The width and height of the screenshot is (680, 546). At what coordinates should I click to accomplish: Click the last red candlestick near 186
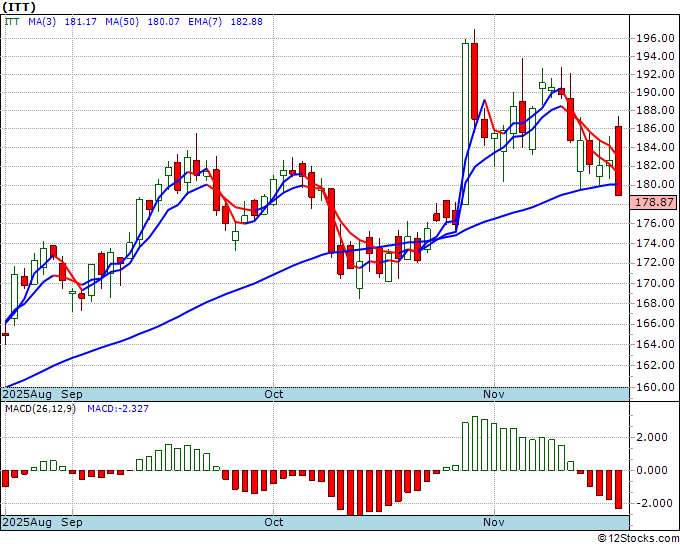click(x=618, y=161)
